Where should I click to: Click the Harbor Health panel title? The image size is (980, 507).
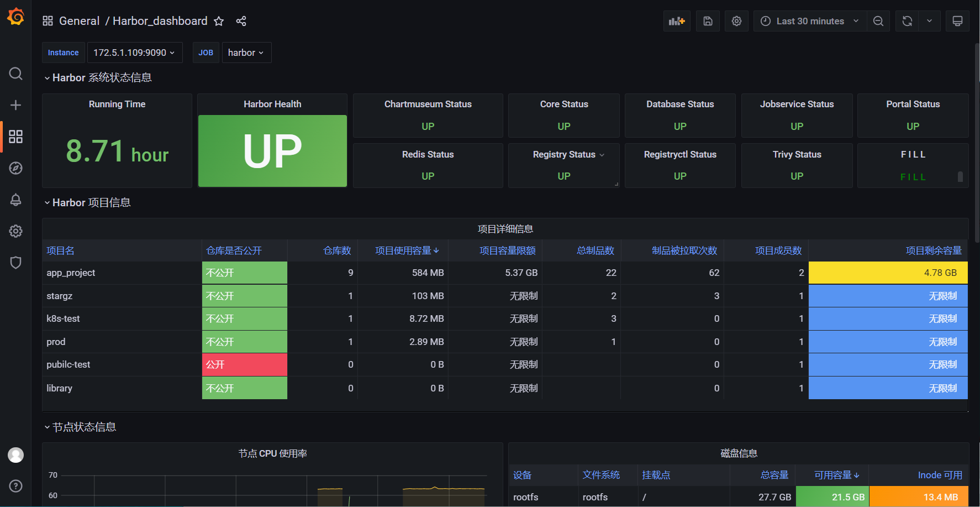pos(272,104)
